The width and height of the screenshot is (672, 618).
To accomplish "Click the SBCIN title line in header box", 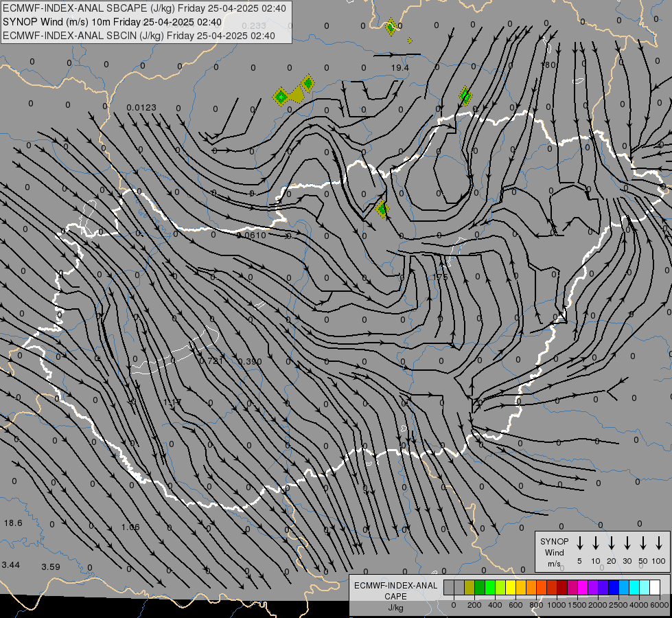I will pyautogui.click(x=139, y=36).
